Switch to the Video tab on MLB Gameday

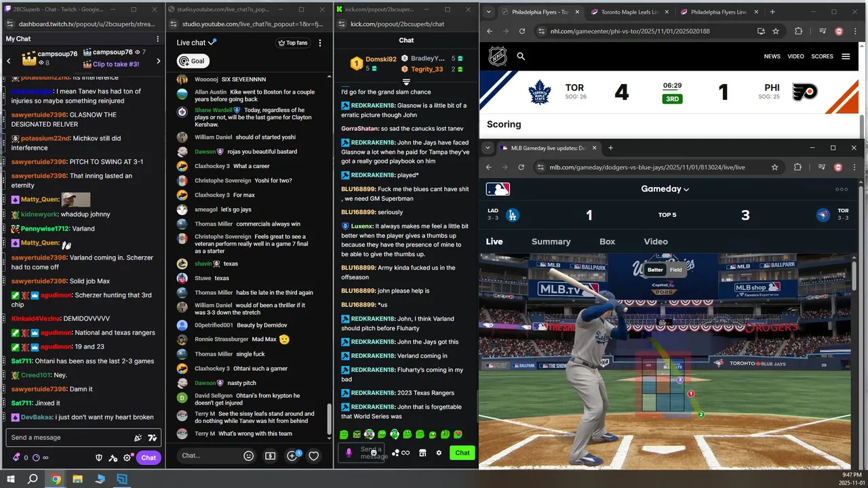pos(656,241)
